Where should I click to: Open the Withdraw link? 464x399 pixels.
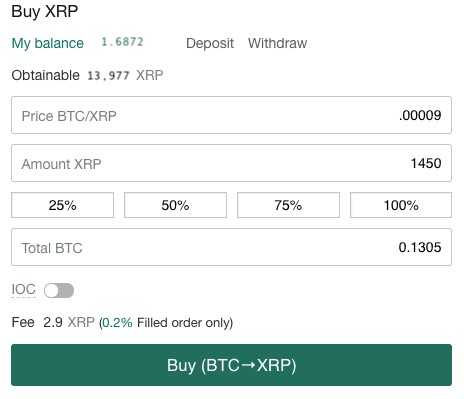(x=277, y=43)
